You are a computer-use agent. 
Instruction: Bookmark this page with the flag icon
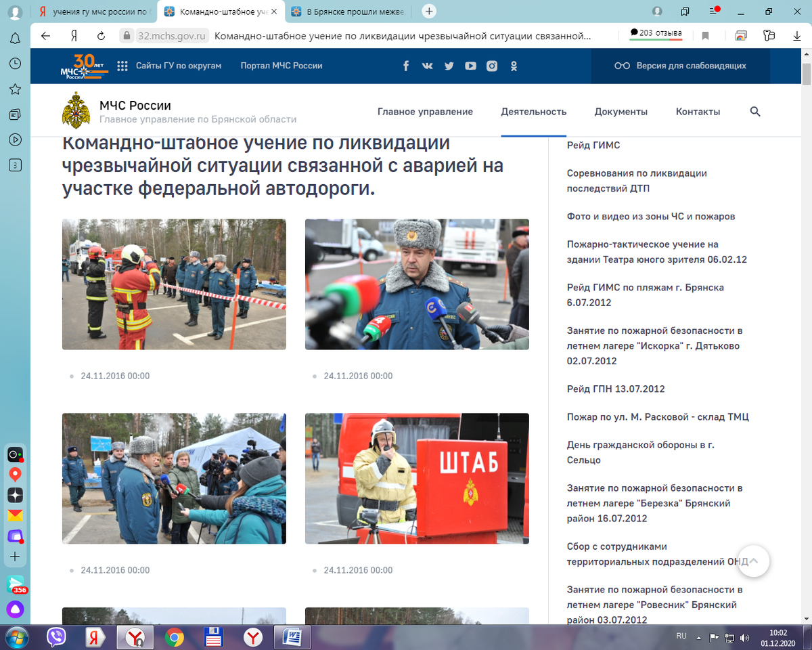pyautogui.click(x=705, y=36)
